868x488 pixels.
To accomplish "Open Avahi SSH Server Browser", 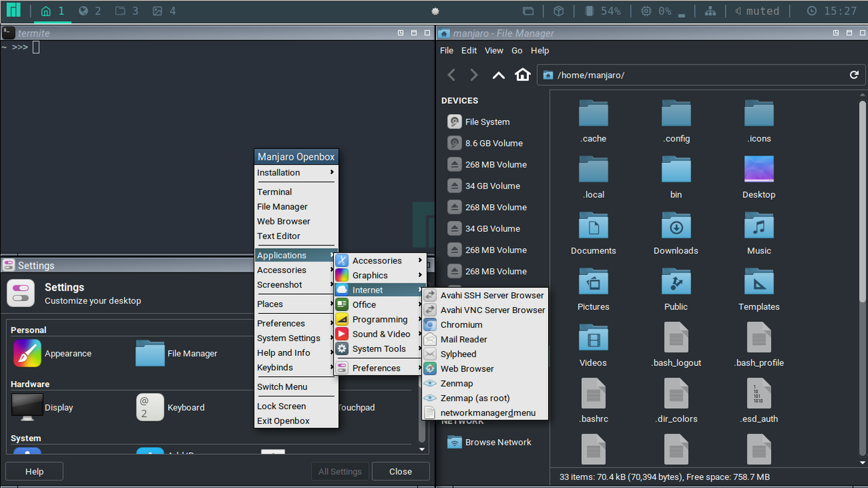I will [484, 295].
